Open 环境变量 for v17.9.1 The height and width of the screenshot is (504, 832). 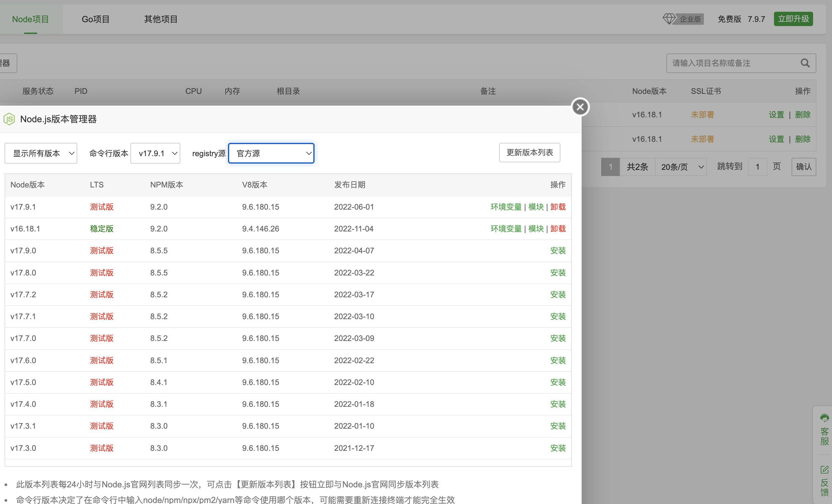tap(506, 207)
